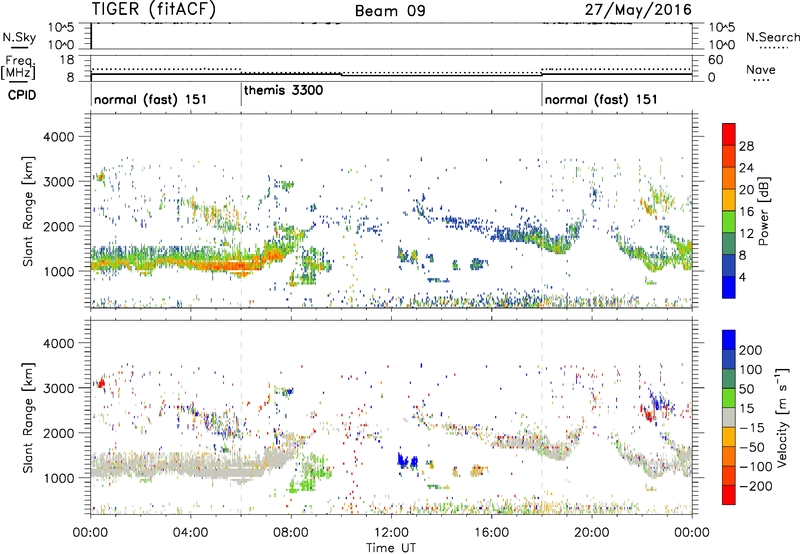The height and width of the screenshot is (554, 800).
Task: Click the 'Freq. [MHz]' axis label
Action: [x=18, y=68]
